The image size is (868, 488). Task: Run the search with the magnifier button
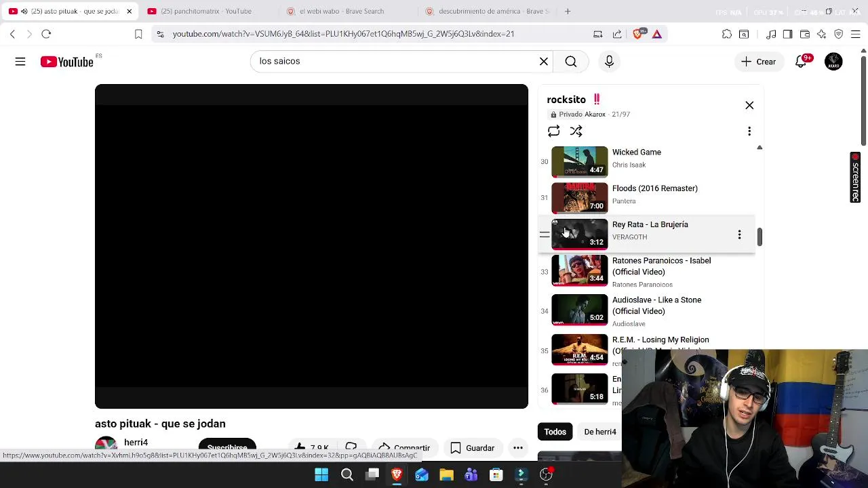click(x=571, y=62)
